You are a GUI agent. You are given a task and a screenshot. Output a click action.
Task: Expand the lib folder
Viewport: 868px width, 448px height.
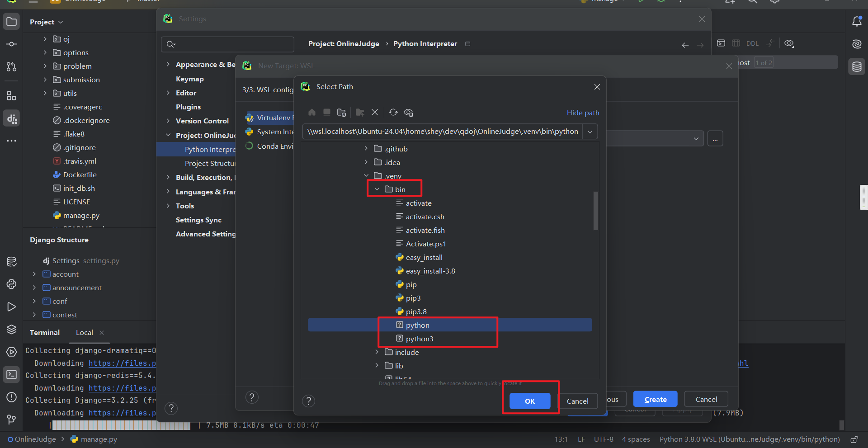tap(377, 366)
